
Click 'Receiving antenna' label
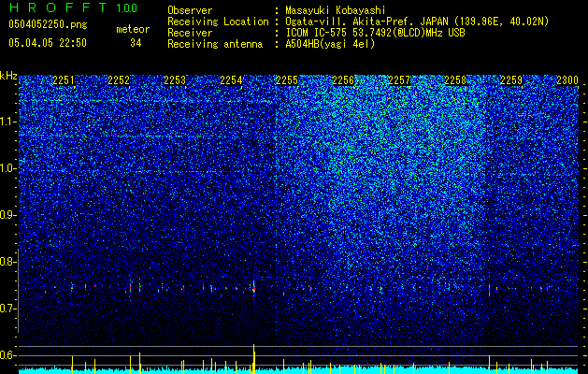[x=215, y=44]
